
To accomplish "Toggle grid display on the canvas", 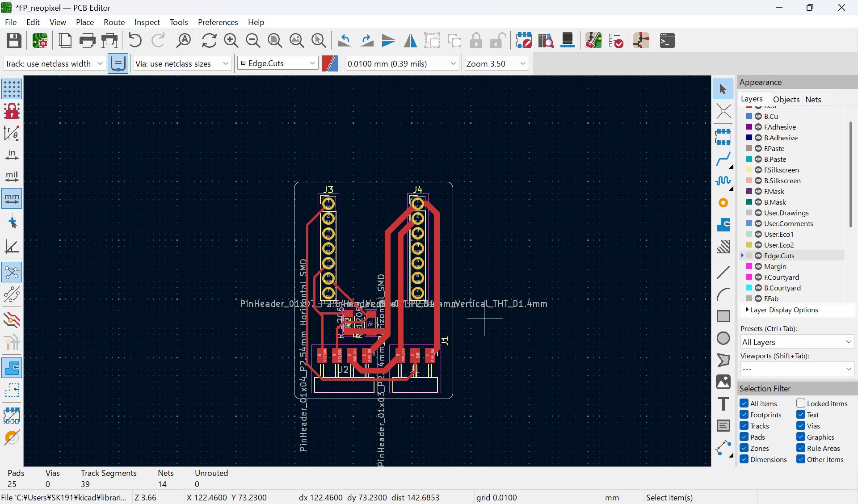I will coord(12,89).
